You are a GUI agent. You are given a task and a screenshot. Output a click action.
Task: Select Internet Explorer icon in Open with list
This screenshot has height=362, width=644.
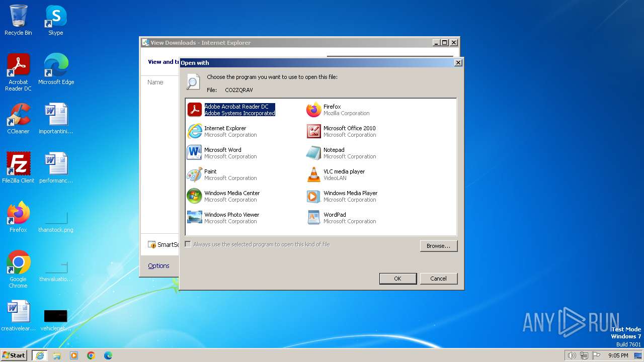point(195,131)
